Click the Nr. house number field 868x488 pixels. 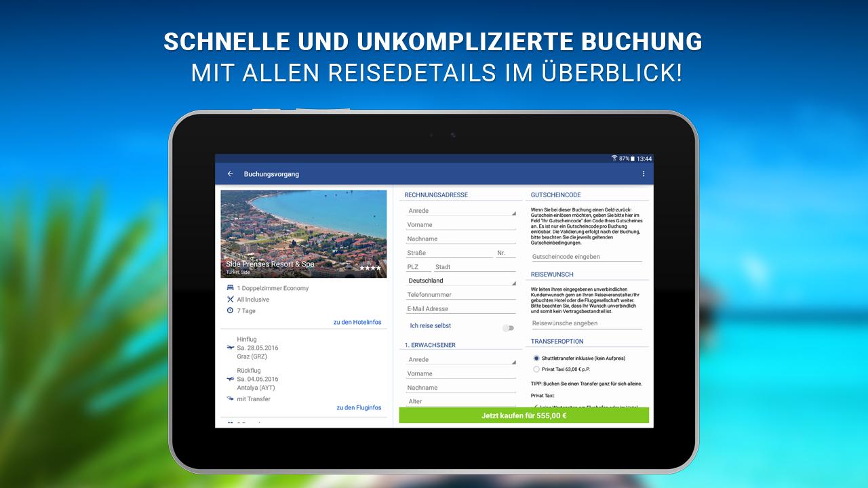[506, 253]
